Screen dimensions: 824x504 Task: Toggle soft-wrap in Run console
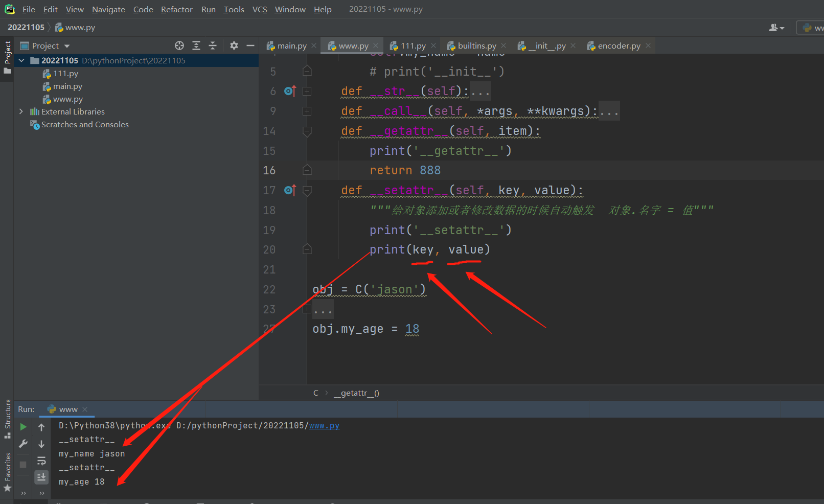click(41, 461)
